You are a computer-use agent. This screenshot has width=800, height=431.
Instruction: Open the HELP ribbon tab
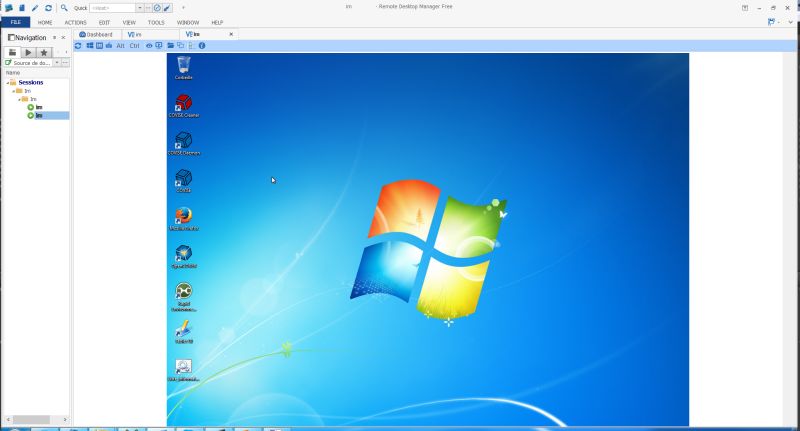pyautogui.click(x=217, y=22)
